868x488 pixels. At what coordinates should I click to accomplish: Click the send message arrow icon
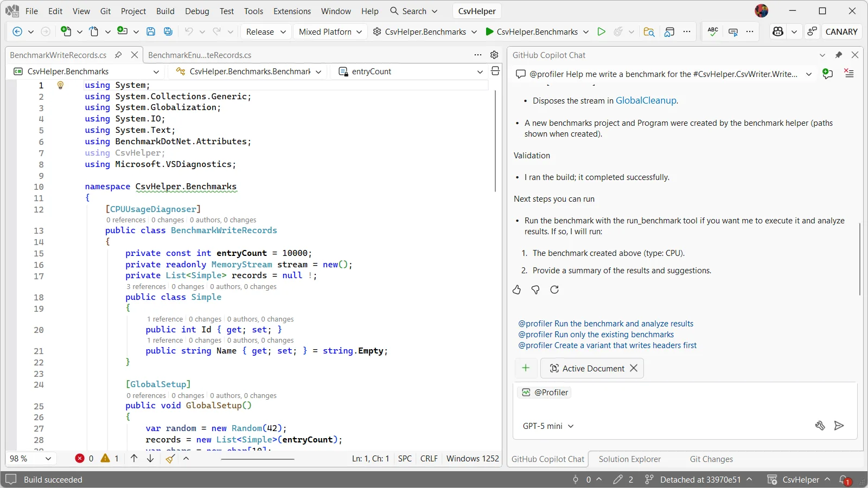(839, 426)
